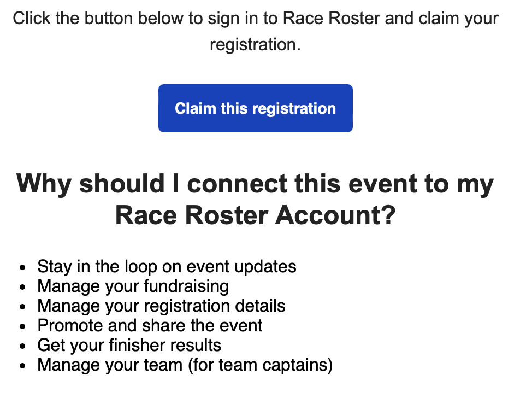Select the "Get your finisher results" item
Image resolution: width=532 pixels, height=398 pixels.
(x=129, y=346)
